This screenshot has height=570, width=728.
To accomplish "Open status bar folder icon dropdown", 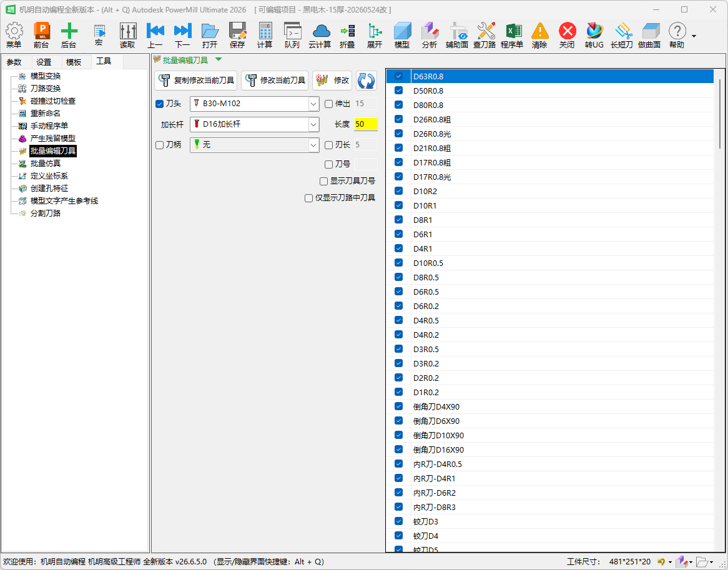I will [711, 563].
